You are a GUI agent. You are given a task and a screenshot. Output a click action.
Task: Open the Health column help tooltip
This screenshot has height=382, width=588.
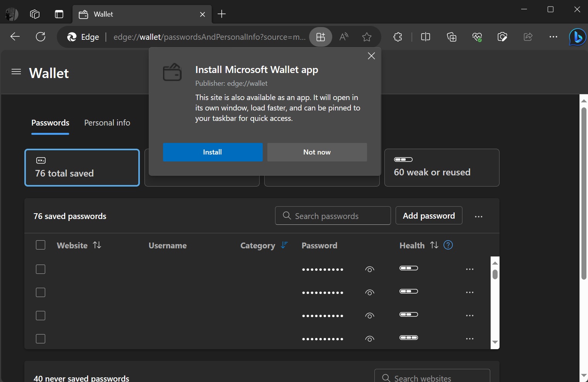[x=448, y=245]
